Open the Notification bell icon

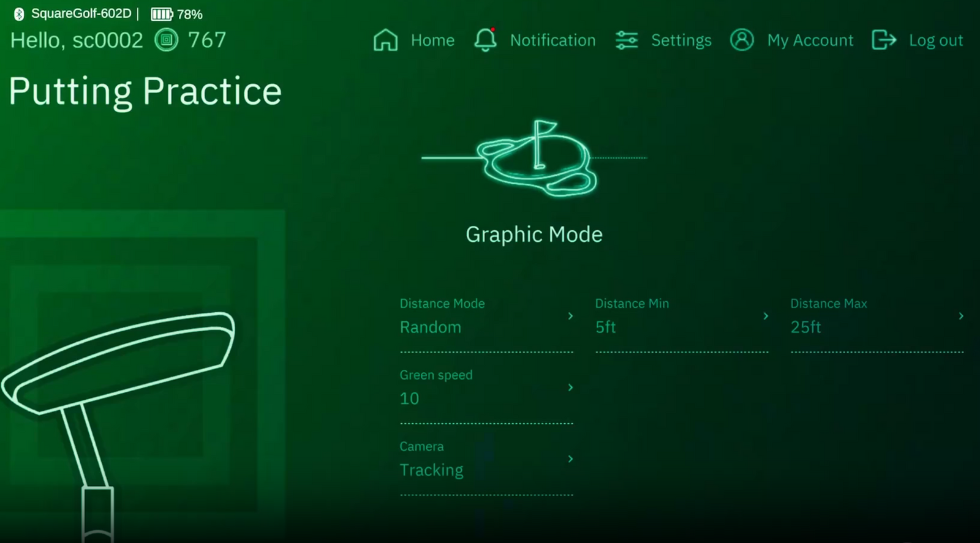pyautogui.click(x=485, y=40)
